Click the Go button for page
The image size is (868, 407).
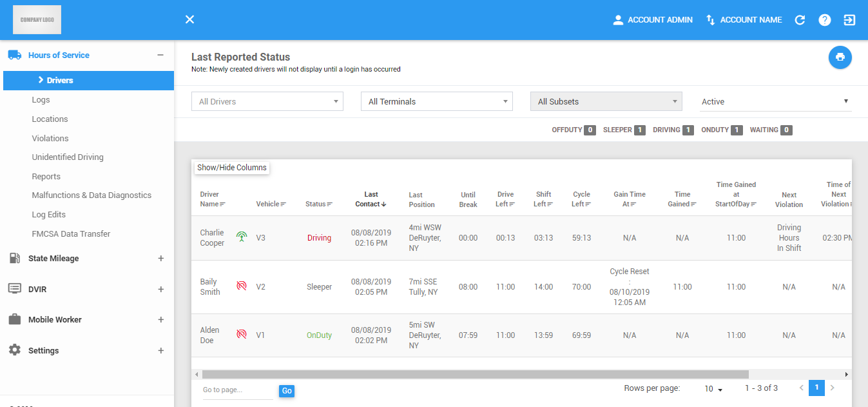[287, 391]
